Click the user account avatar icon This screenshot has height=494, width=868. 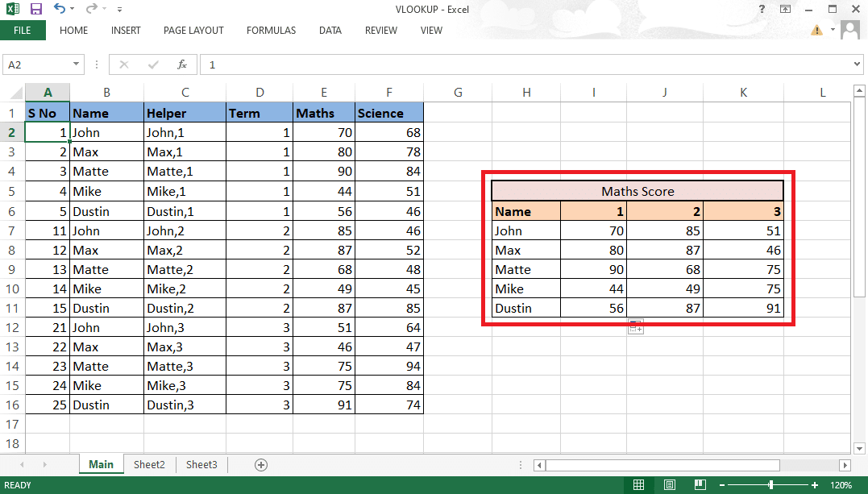849,30
